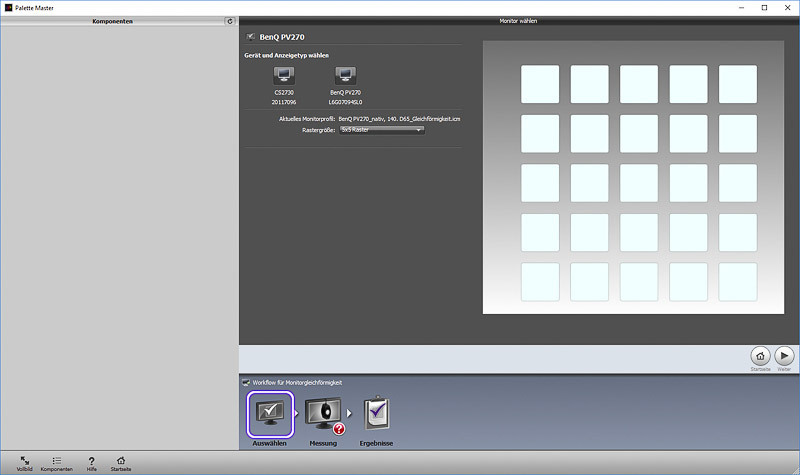Click the Weiter next arrow button
800x475 pixels.
tap(784, 356)
